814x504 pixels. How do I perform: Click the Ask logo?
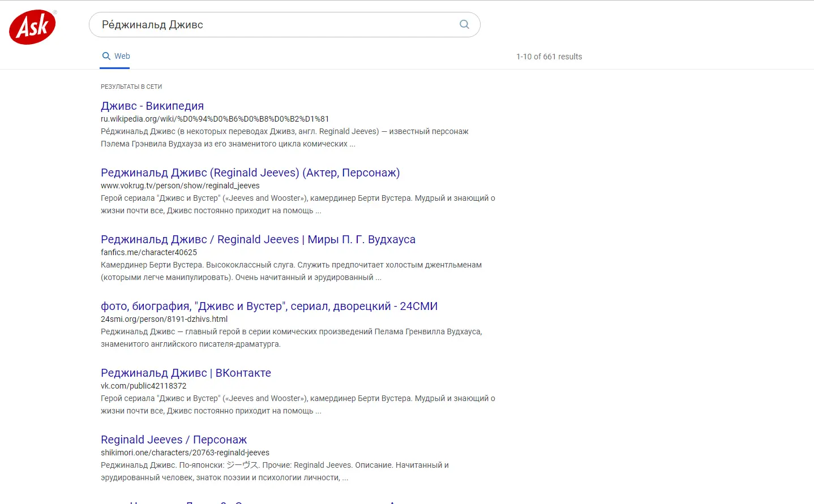(x=33, y=27)
